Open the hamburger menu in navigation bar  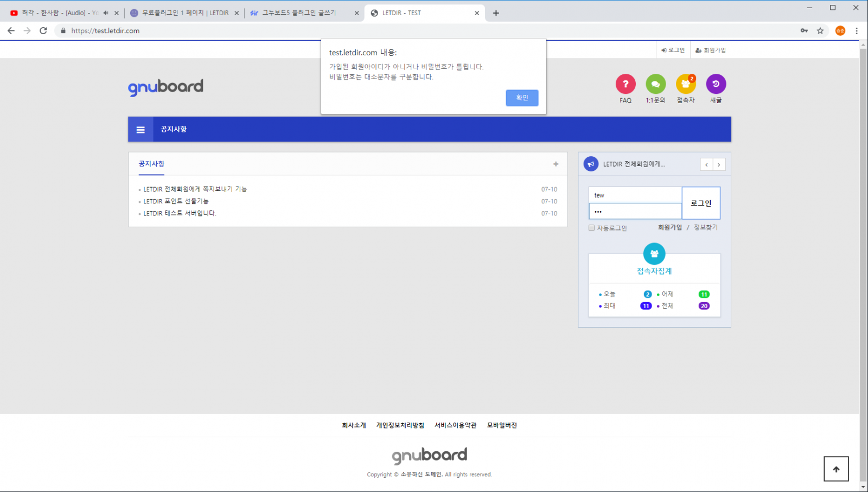pyautogui.click(x=141, y=130)
